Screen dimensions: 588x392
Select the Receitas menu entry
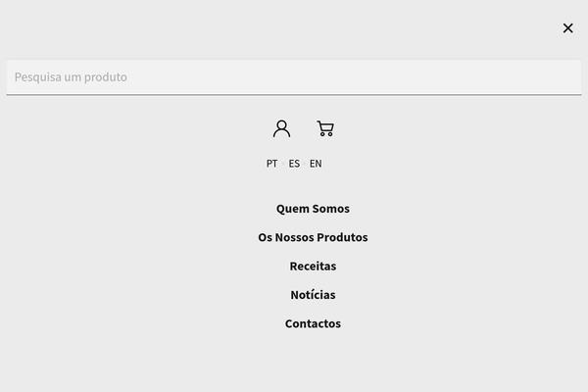pos(313,266)
